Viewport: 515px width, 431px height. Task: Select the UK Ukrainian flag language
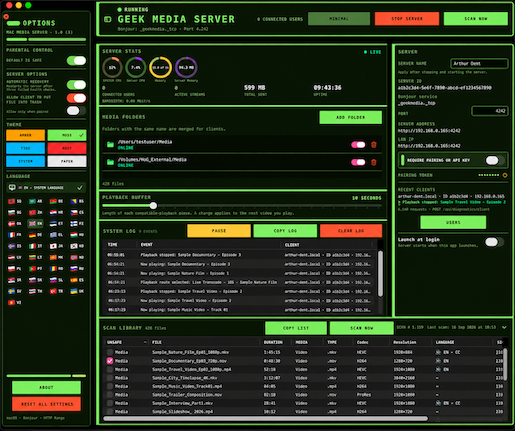77,291
